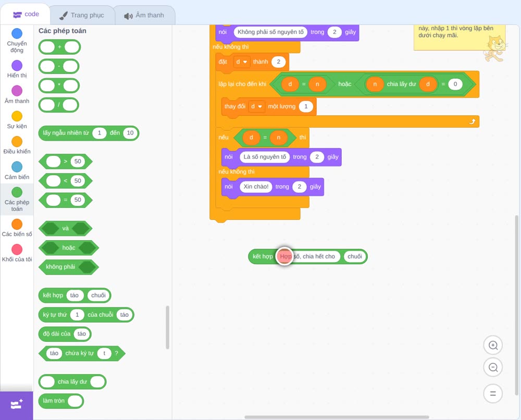Click the greater than 50 block

coord(66,162)
